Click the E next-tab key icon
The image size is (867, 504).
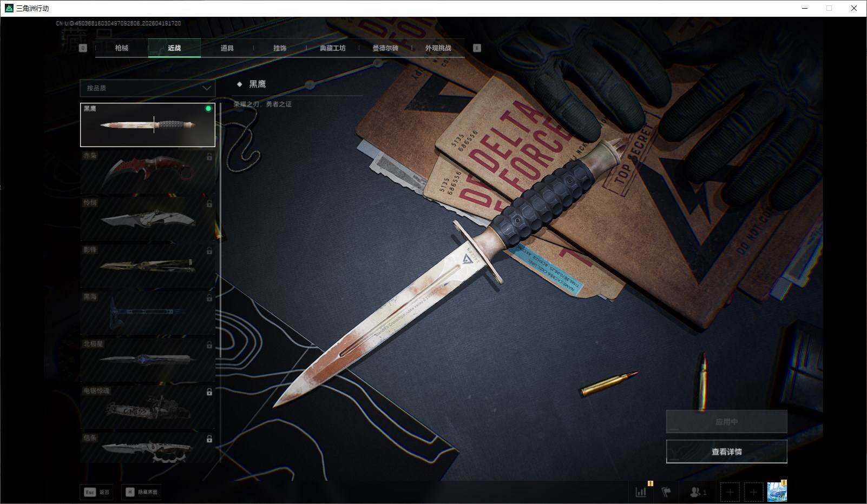tap(477, 48)
